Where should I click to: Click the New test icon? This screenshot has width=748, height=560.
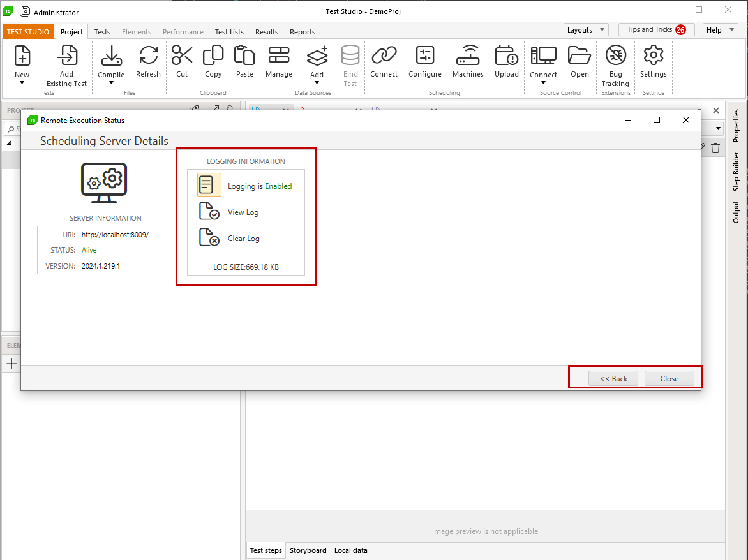point(22,55)
